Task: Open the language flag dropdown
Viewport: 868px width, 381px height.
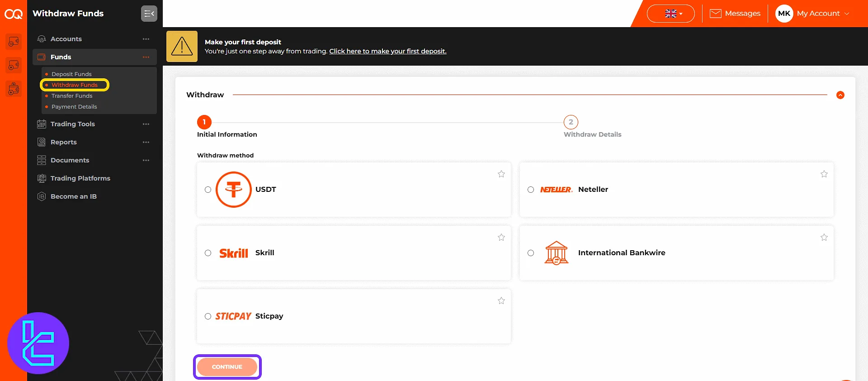Action: pyautogui.click(x=671, y=14)
